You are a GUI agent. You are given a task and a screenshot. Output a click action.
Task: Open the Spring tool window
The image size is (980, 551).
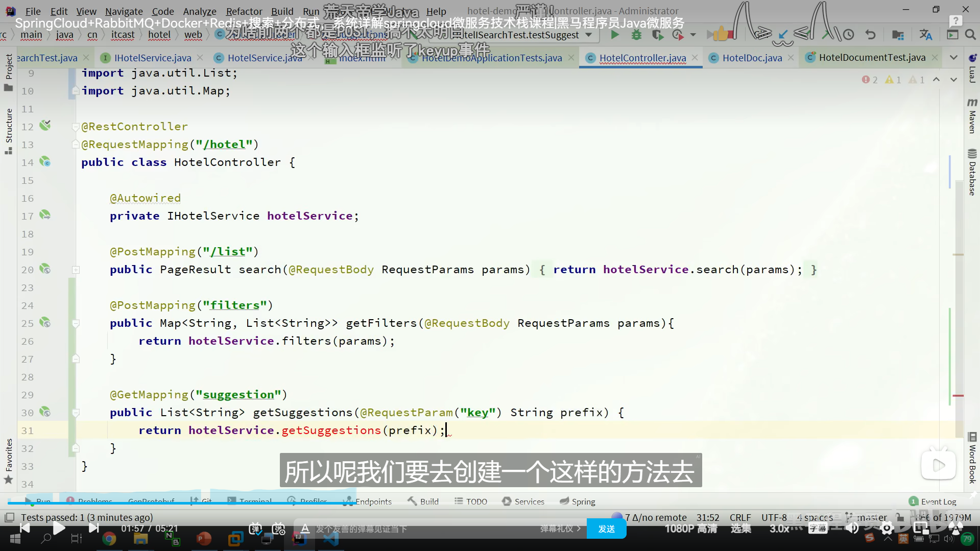point(578,501)
